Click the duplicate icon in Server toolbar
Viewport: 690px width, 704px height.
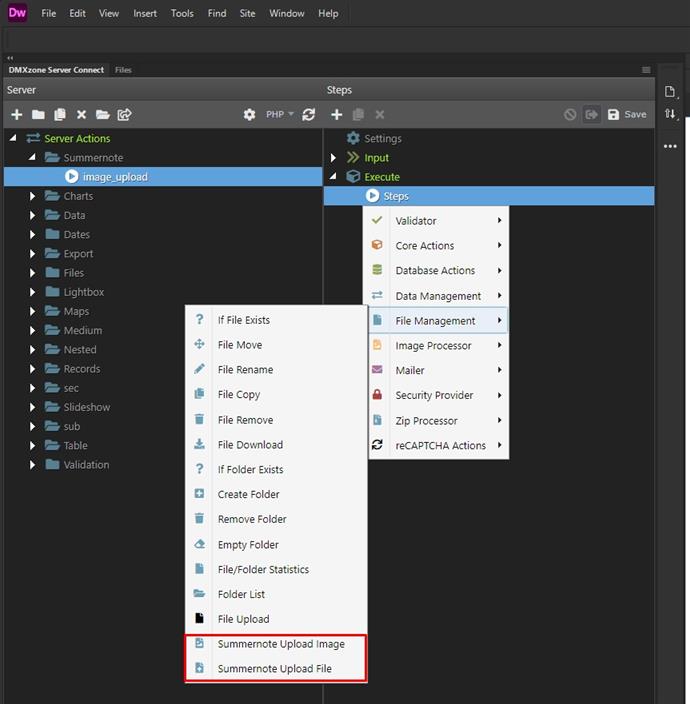point(60,114)
